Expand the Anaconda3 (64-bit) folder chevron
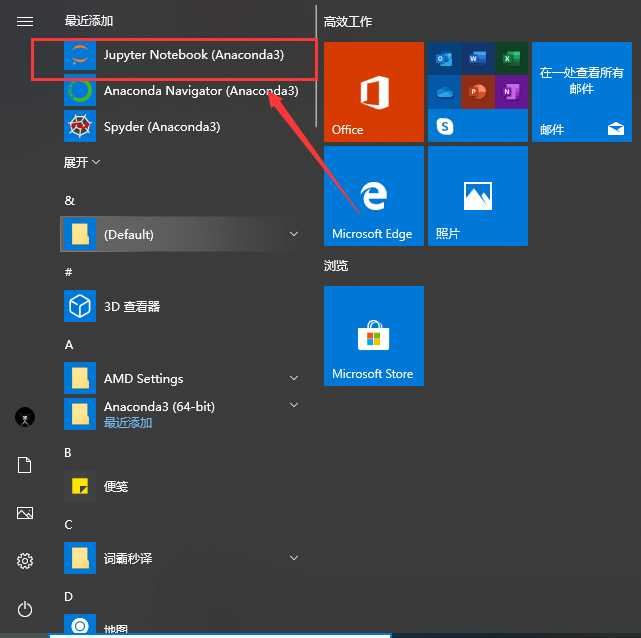The image size is (641, 638). [294, 405]
